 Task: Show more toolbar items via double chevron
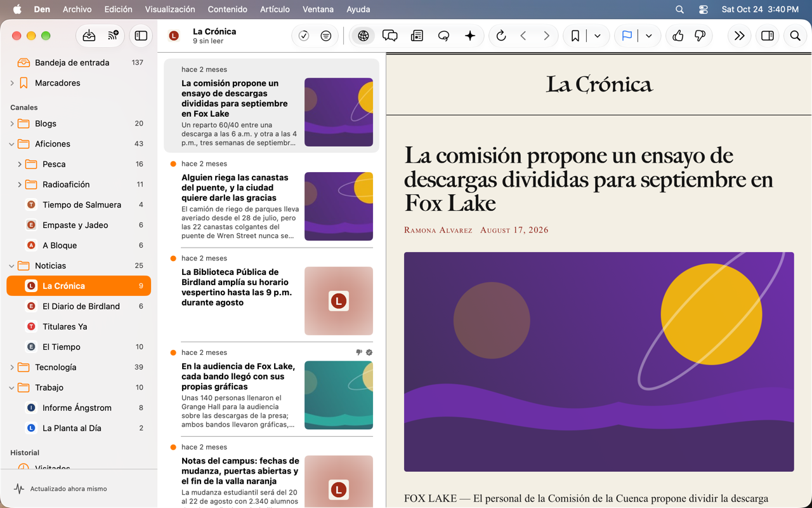(x=739, y=36)
